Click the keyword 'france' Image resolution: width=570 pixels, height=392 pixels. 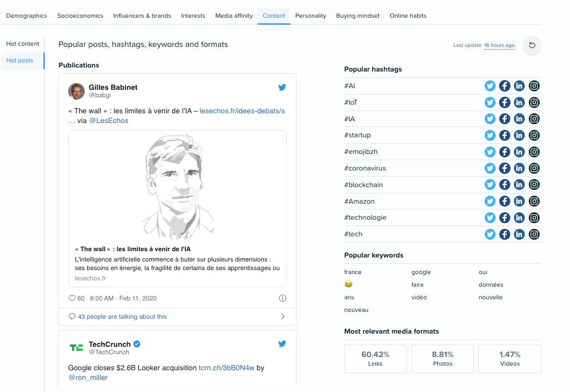point(353,272)
